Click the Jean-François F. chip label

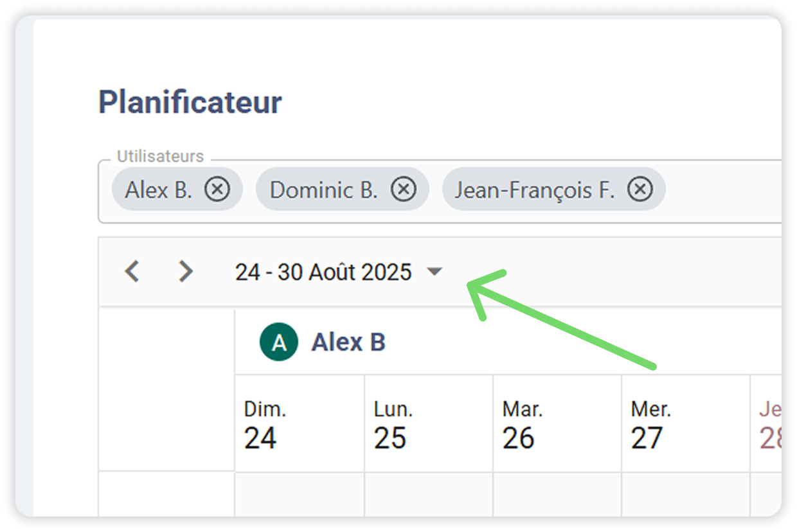point(535,190)
